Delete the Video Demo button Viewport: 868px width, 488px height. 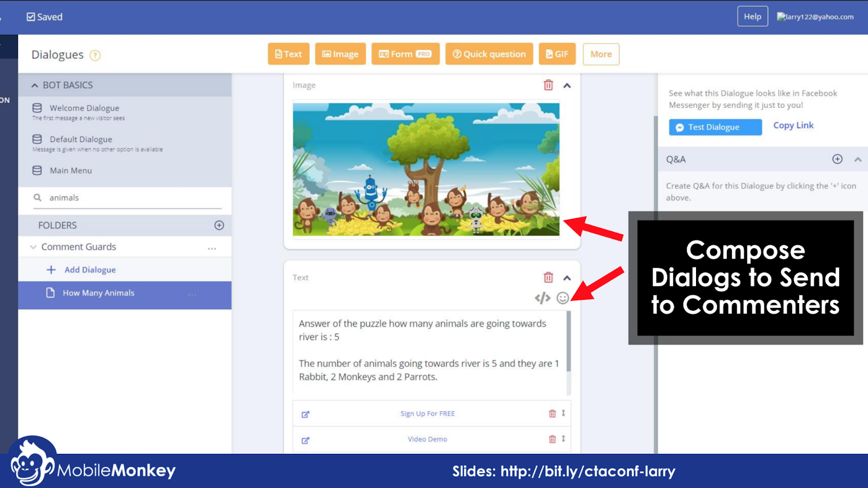click(552, 439)
